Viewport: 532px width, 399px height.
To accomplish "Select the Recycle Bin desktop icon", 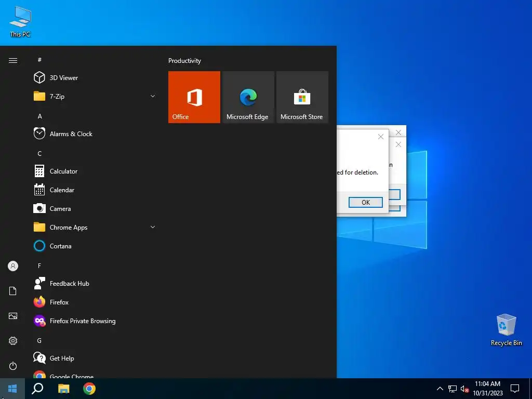I will point(506,330).
